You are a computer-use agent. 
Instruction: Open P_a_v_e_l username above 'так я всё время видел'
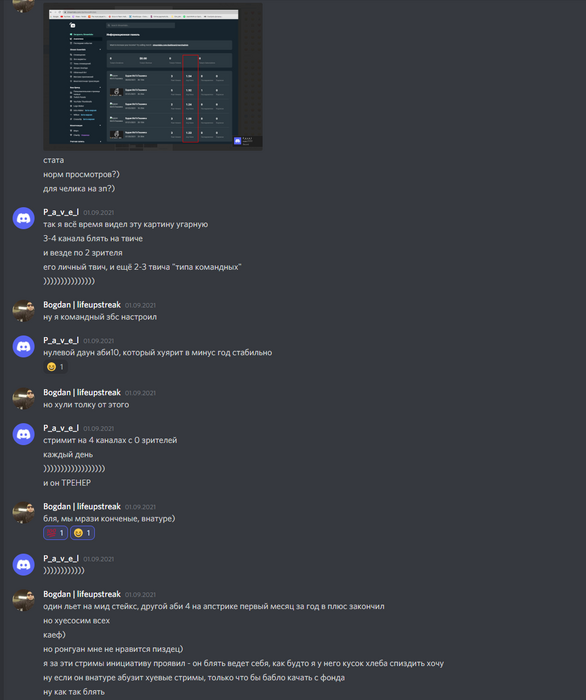(61, 212)
